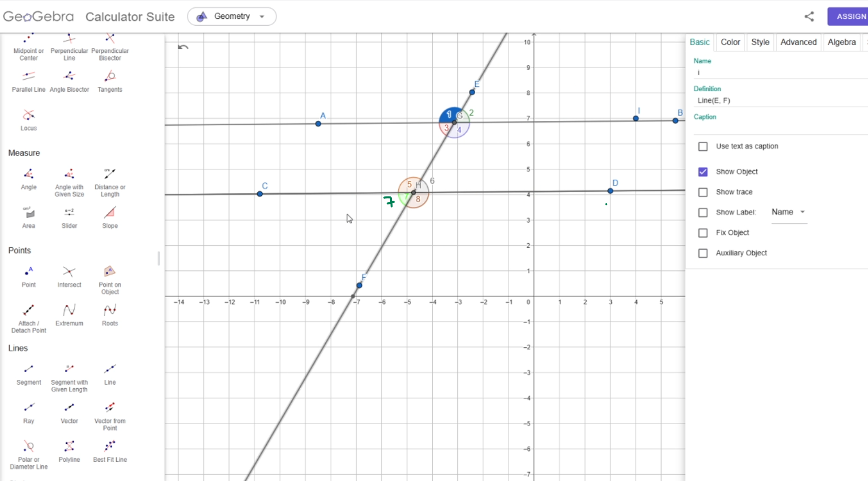
Task: Pick the Best Fit Line tool
Action: (x=110, y=452)
